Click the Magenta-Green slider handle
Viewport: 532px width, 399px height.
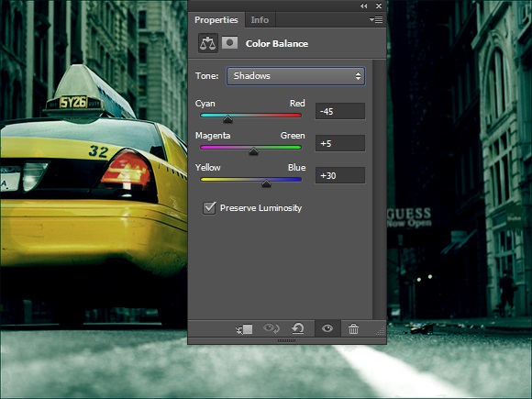pyautogui.click(x=253, y=151)
